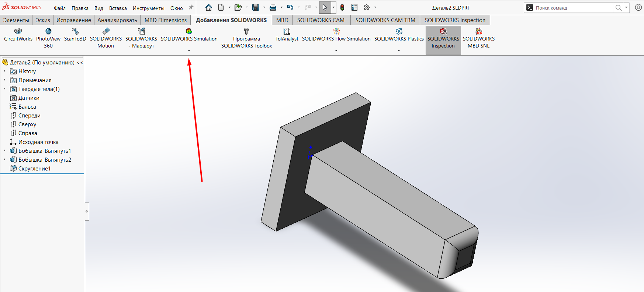644x292 pixels.
Task: Open the Файл menu
Action: tap(60, 8)
